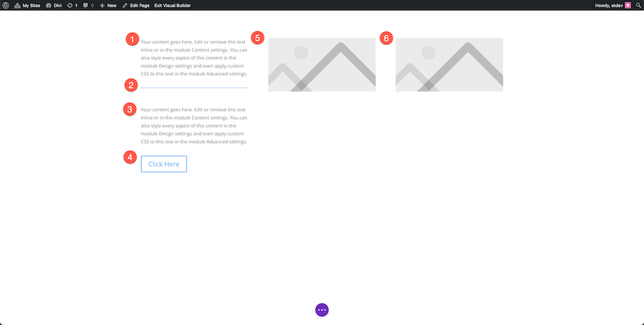Image resolution: width=644 pixels, height=325 pixels.
Task: Click the WordPress logo icon
Action: click(x=5, y=5)
